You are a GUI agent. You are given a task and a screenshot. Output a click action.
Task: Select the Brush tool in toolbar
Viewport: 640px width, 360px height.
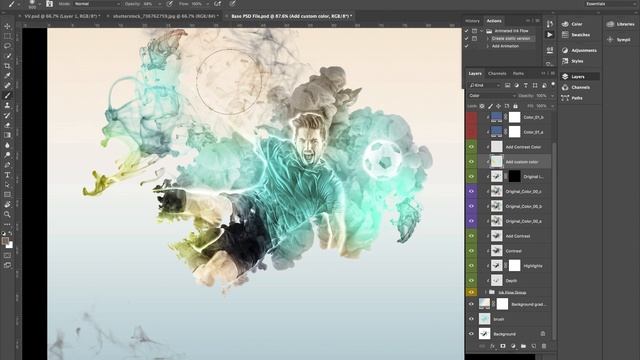point(7,96)
